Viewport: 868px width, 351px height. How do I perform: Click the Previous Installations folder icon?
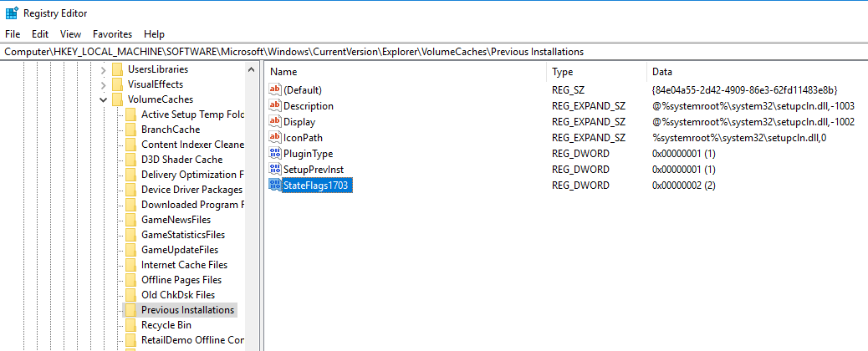point(130,309)
